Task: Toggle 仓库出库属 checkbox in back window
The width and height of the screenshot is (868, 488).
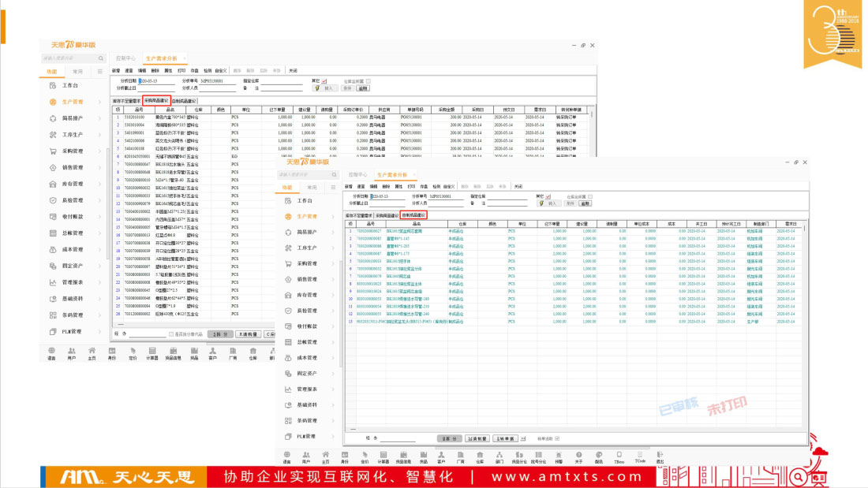Action: click(368, 81)
